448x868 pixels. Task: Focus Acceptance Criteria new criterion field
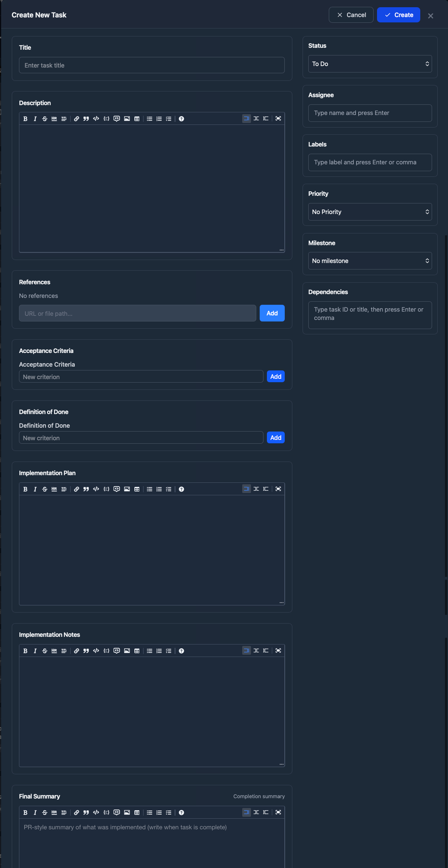tap(141, 377)
